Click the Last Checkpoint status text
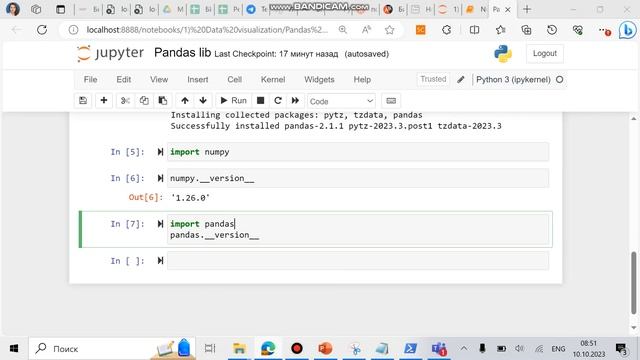The width and height of the screenshot is (640, 360). coord(276,54)
